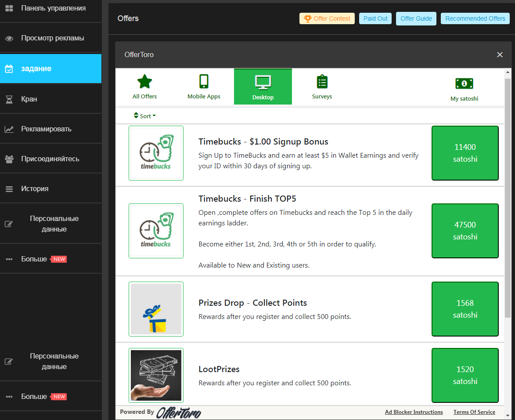Click NEW badge on upper Больше item
This screenshot has width=515, height=420.
(x=59, y=259)
